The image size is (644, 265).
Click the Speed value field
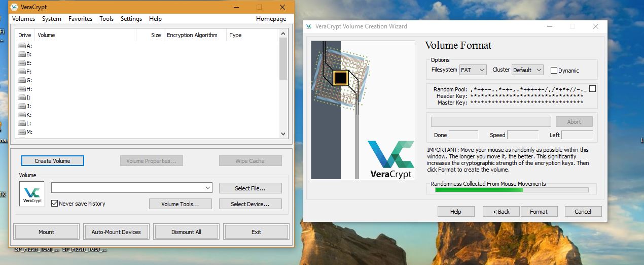523,135
